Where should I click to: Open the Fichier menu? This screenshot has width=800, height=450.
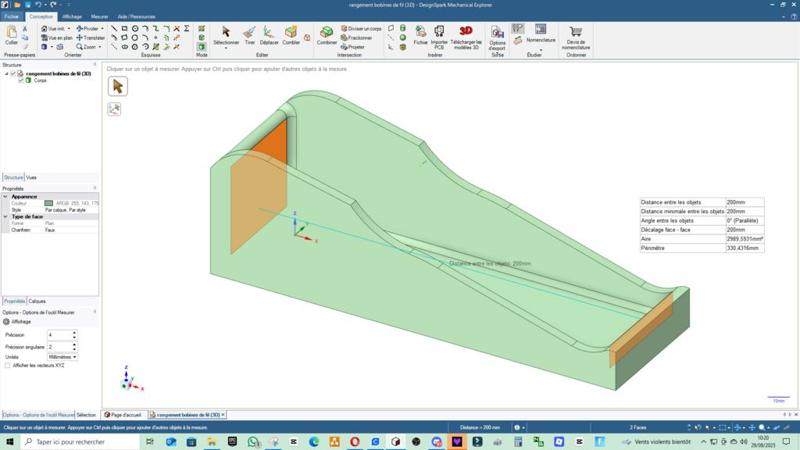11,16
